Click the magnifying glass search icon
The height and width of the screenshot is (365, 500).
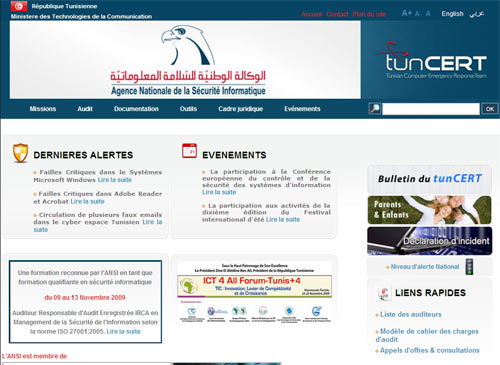[x=375, y=109]
